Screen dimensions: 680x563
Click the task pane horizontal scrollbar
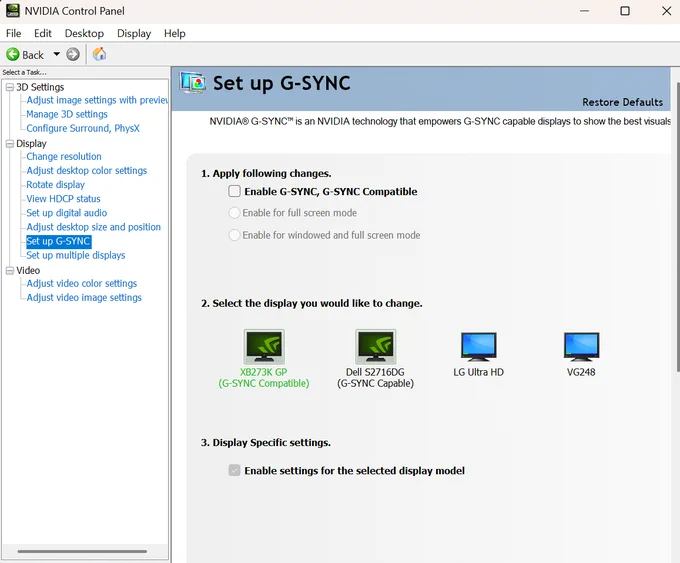point(82,551)
